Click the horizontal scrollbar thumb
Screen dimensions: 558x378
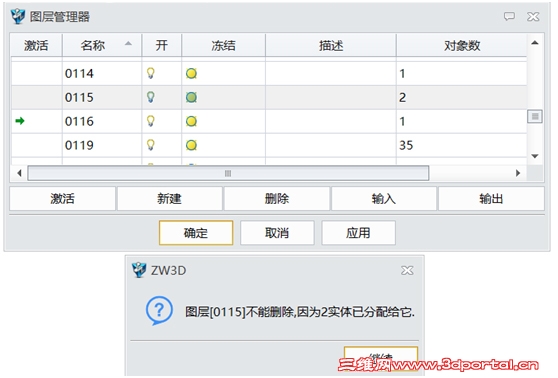228,173
